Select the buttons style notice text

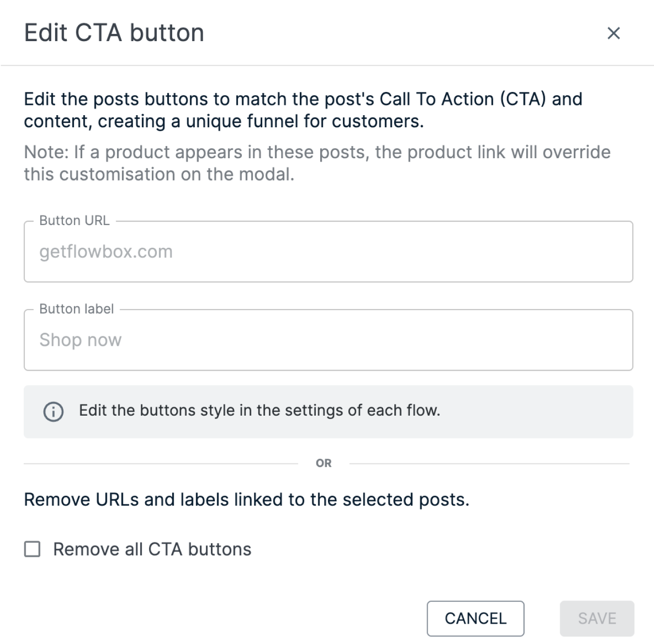click(259, 410)
